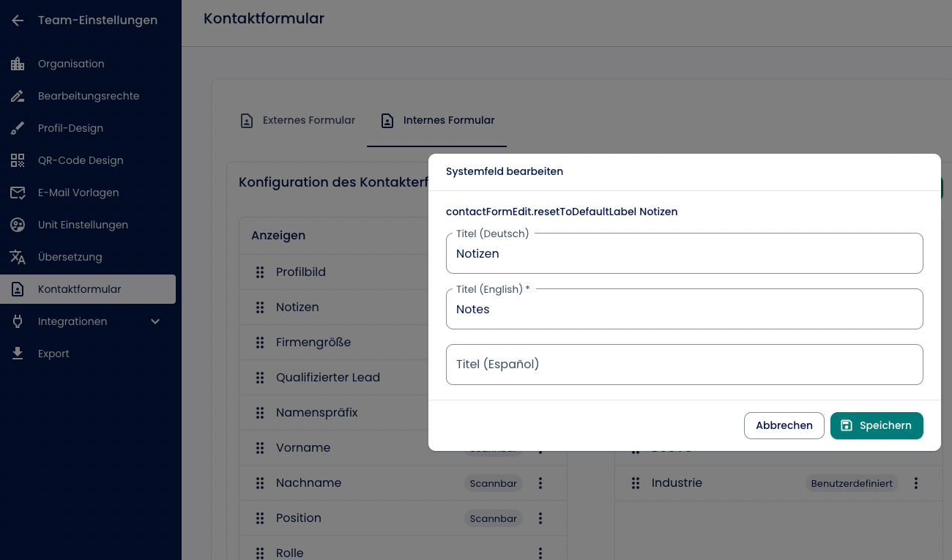Click the Benutzerdefiniert badge on Industrie
The height and width of the screenshot is (560, 952).
tap(852, 483)
